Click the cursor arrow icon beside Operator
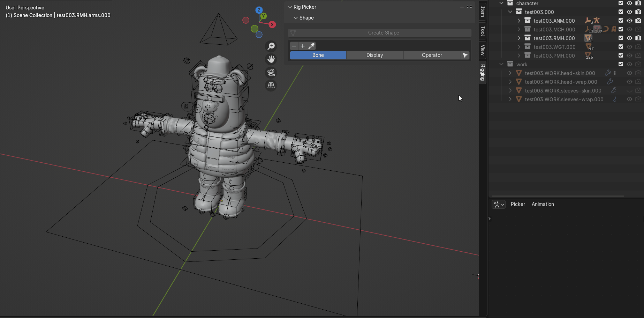Image resolution: width=644 pixels, height=318 pixels. tap(465, 55)
